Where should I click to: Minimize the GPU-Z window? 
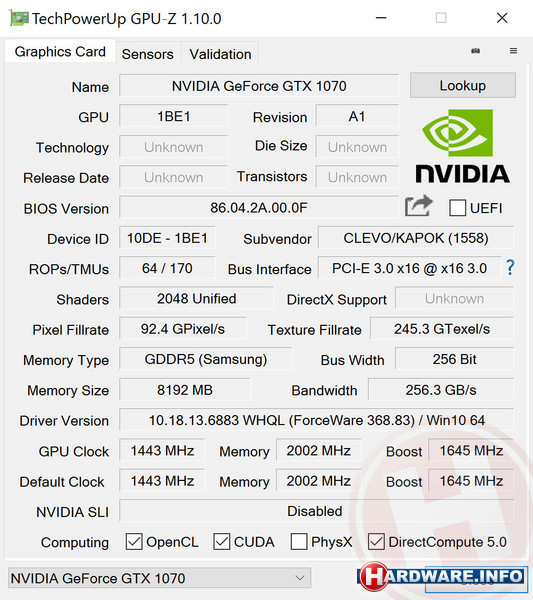click(381, 18)
